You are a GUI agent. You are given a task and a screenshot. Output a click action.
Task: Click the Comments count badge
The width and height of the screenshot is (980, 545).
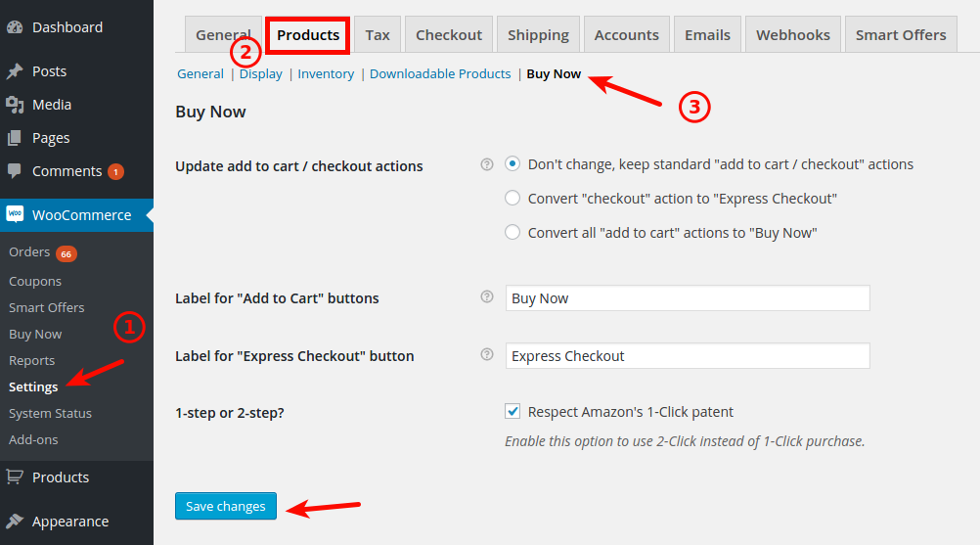coord(115,171)
